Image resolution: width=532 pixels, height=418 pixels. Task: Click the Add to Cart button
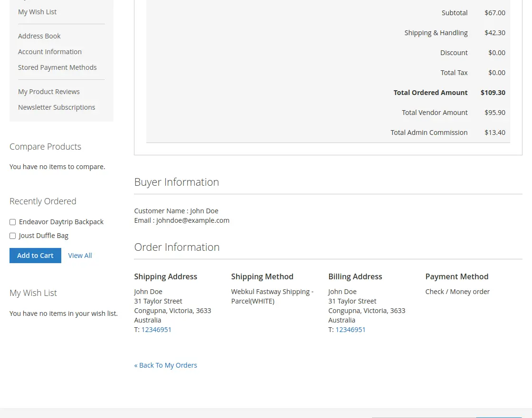35,256
